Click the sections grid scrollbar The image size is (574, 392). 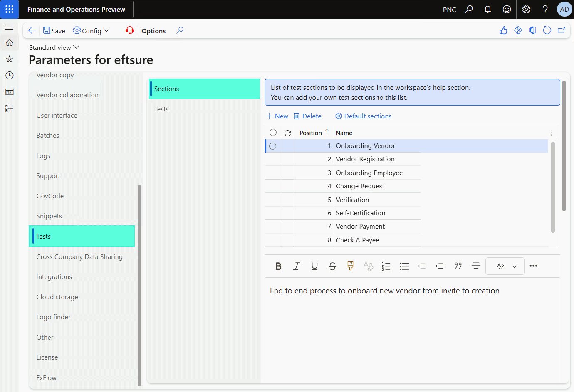pos(553,187)
